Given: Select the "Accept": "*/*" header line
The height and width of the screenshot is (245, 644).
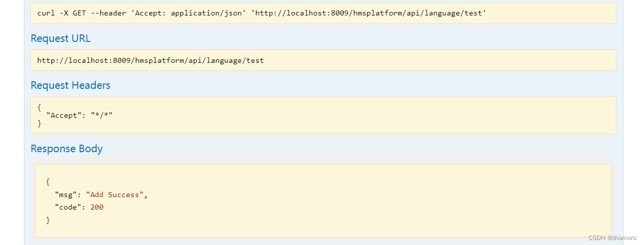Looking at the screenshot, I should (79, 115).
